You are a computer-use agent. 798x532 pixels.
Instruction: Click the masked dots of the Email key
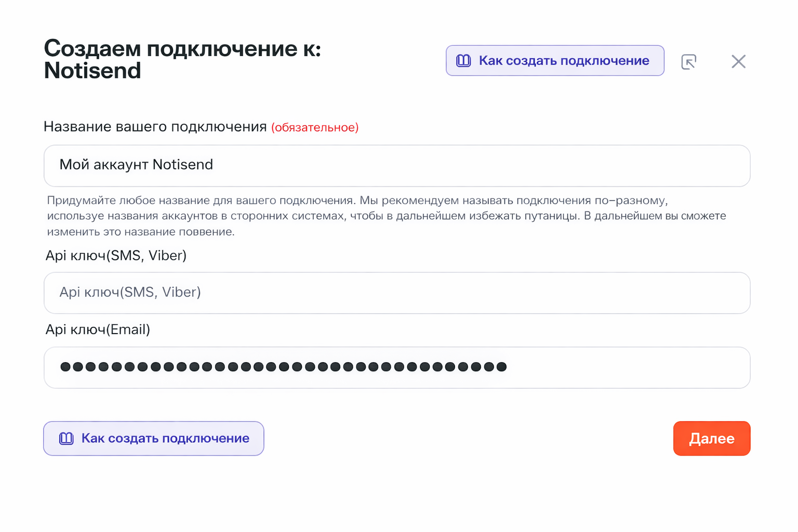(283, 367)
